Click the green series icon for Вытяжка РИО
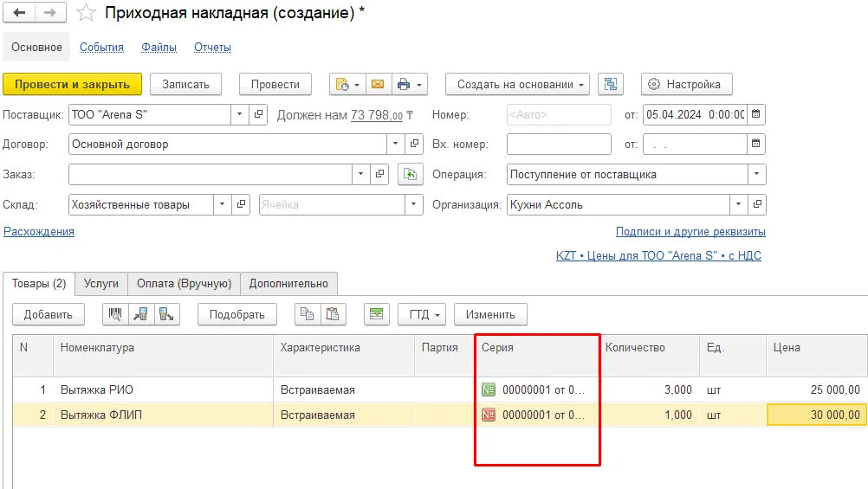 tap(489, 389)
